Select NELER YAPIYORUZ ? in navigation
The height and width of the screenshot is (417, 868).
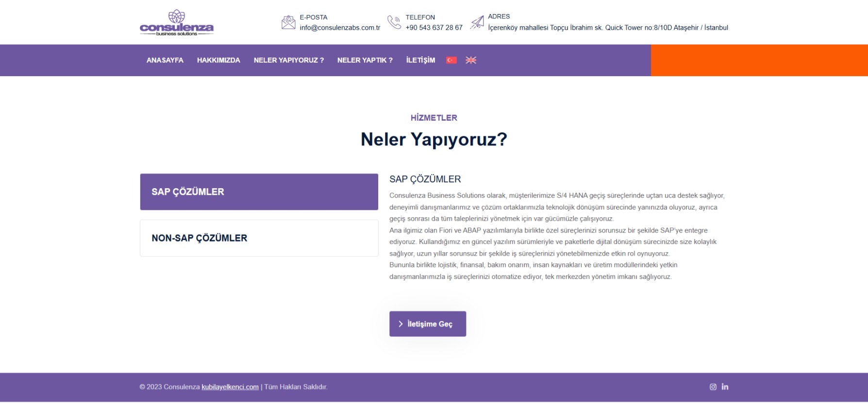288,60
